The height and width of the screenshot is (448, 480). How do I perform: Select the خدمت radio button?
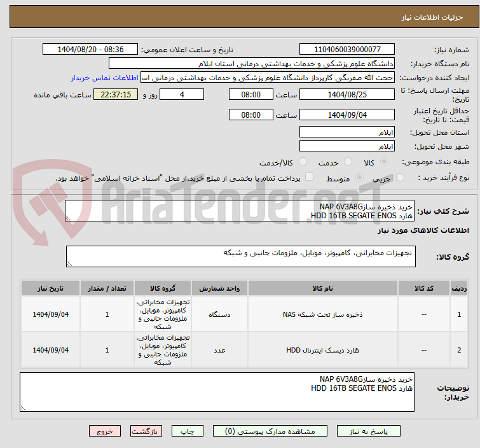[348, 162]
